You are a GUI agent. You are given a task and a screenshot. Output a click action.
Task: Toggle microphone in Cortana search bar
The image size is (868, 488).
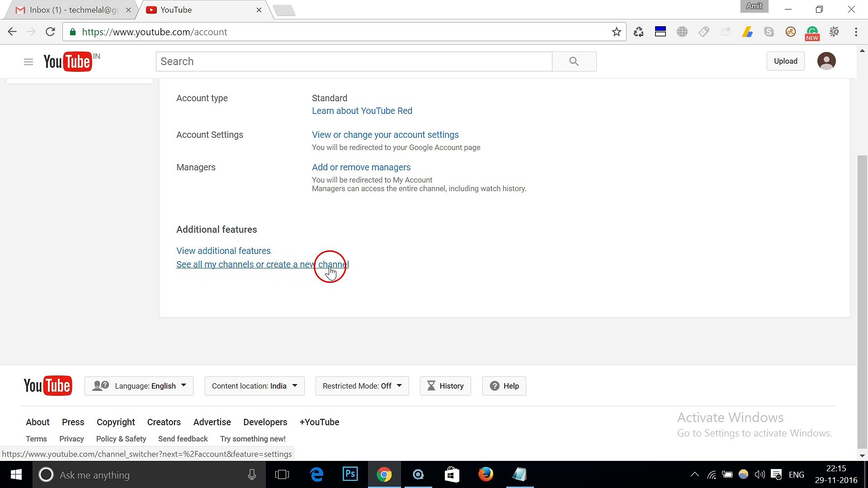pos(252,474)
